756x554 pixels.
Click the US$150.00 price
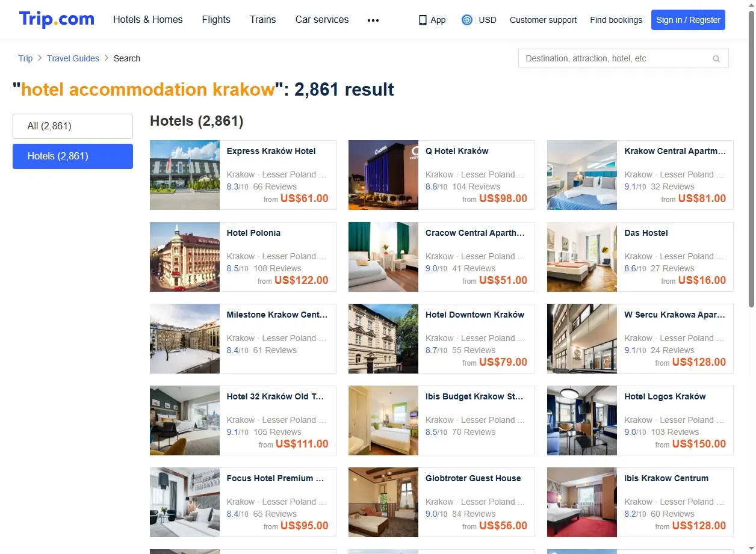pos(699,444)
